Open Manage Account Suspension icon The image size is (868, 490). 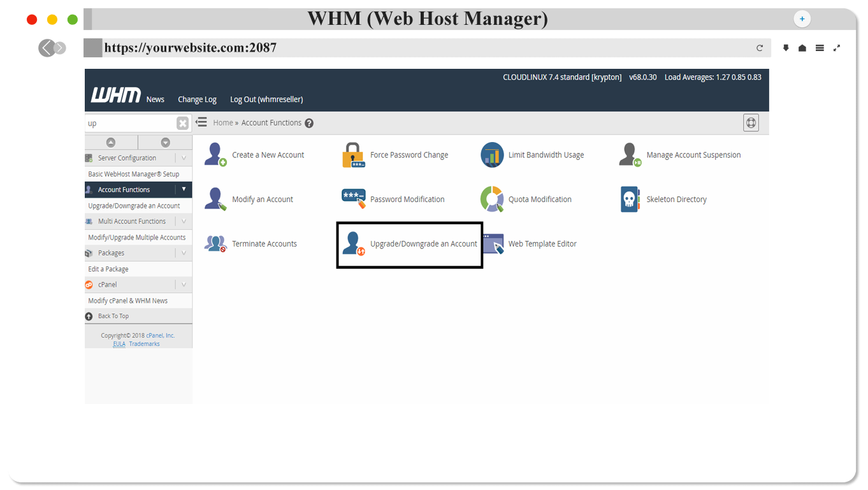(x=630, y=155)
